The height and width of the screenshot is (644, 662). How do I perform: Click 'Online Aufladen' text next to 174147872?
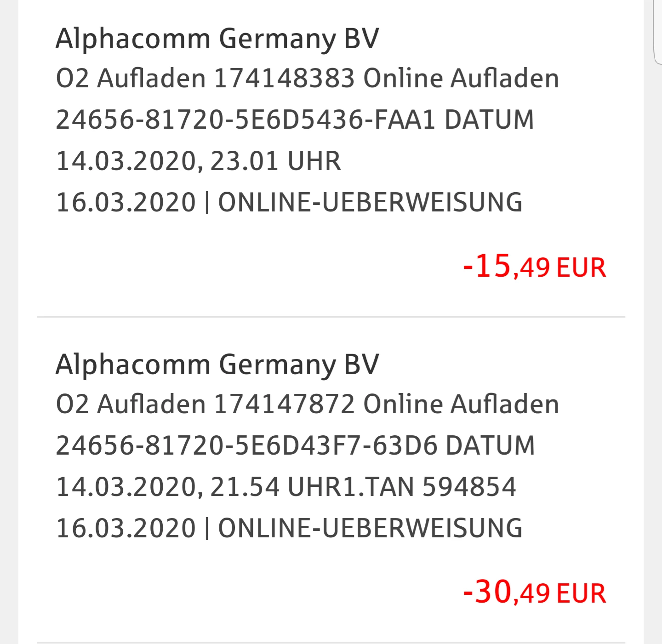point(461,404)
